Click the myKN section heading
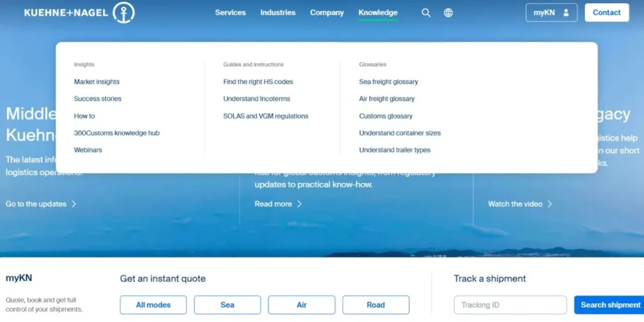The image size is (644, 322). coord(19,278)
